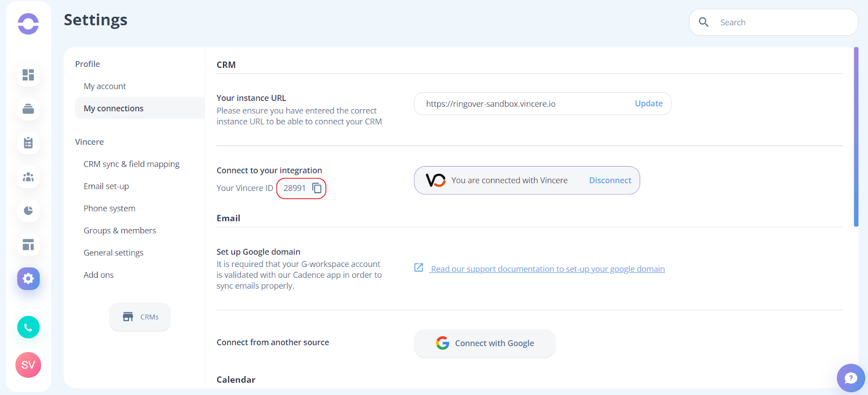This screenshot has height=395, width=868.
Task: Open Groups & members
Action: tap(120, 231)
